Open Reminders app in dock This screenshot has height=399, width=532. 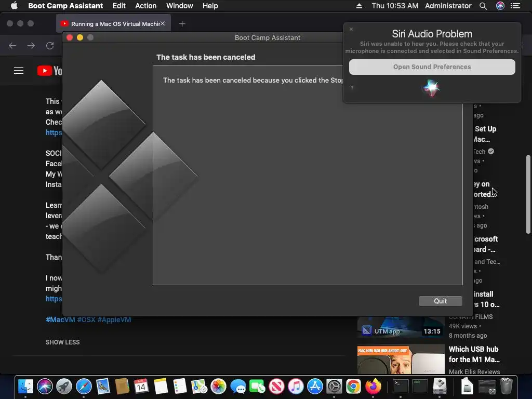click(180, 386)
